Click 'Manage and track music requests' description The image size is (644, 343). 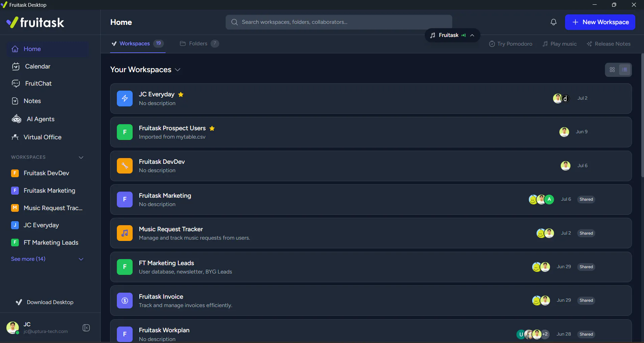pyautogui.click(x=194, y=238)
